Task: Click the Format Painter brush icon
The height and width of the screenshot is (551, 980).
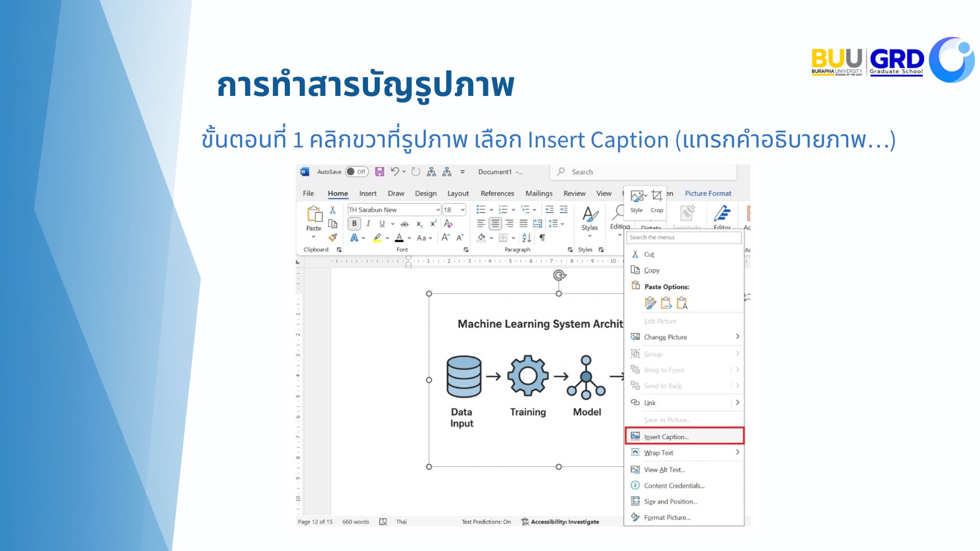Action: point(333,238)
